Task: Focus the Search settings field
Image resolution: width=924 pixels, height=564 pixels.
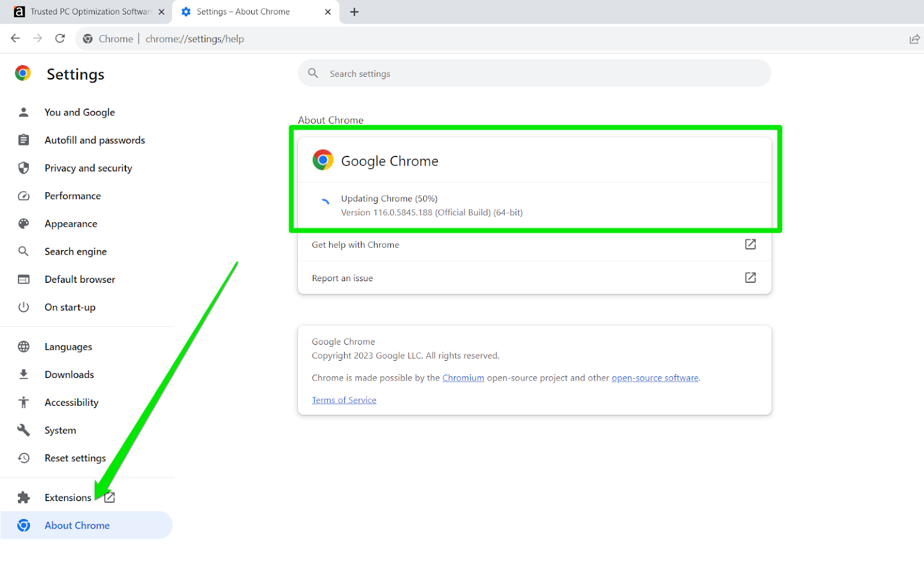Action: coord(534,73)
